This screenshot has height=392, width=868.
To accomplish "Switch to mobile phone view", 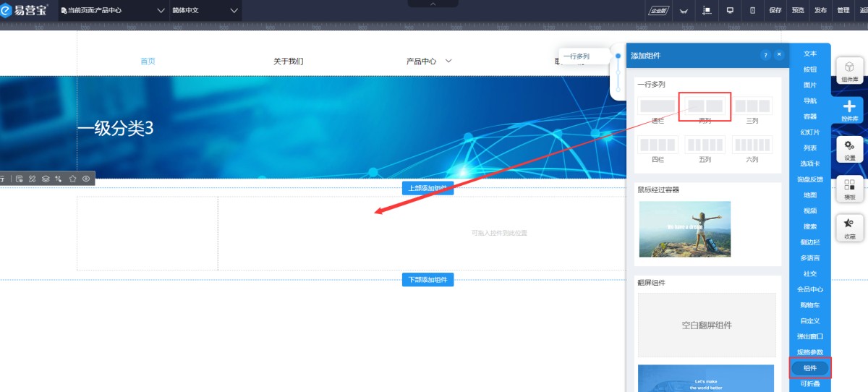I will [752, 10].
